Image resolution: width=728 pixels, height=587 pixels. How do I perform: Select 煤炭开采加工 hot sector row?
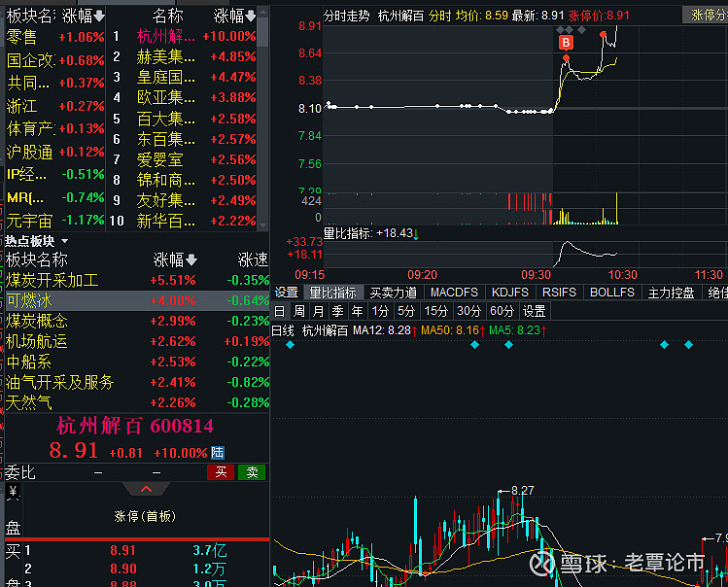click(137, 280)
